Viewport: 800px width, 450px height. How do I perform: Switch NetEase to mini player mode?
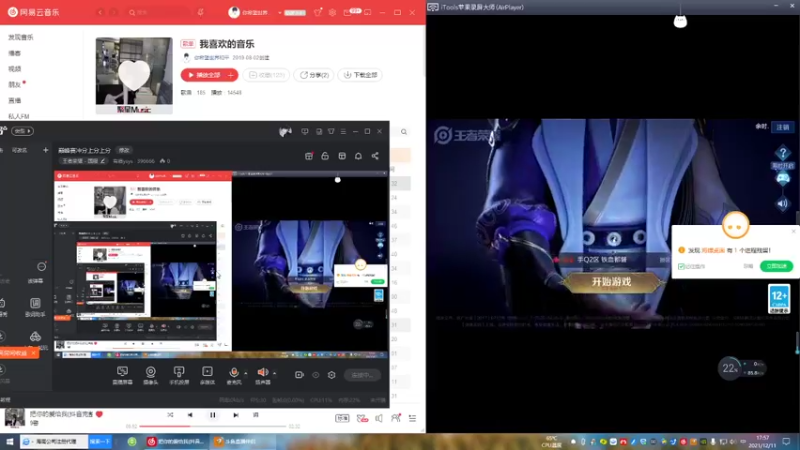click(367, 12)
